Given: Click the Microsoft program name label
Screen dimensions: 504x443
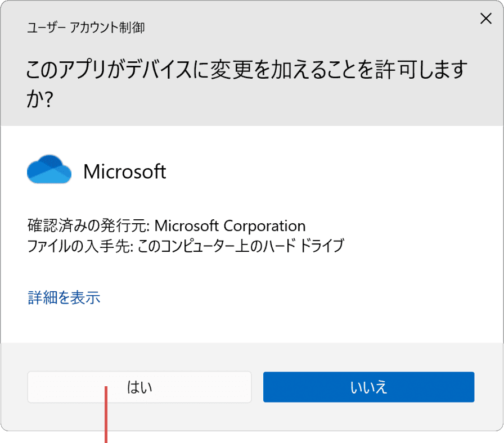Looking at the screenshot, I should click(124, 171).
